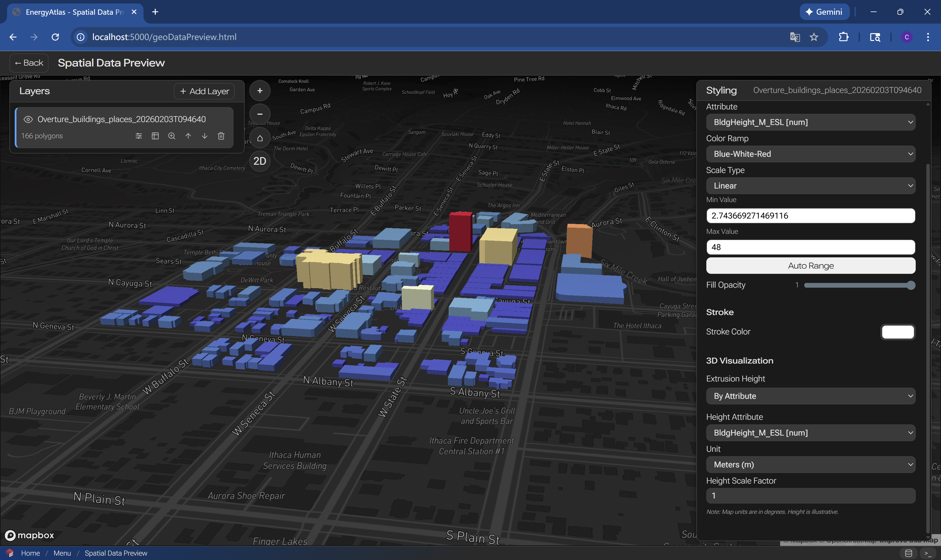
Task: Open the layer attribute table icon
Action: [x=155, y=136]
